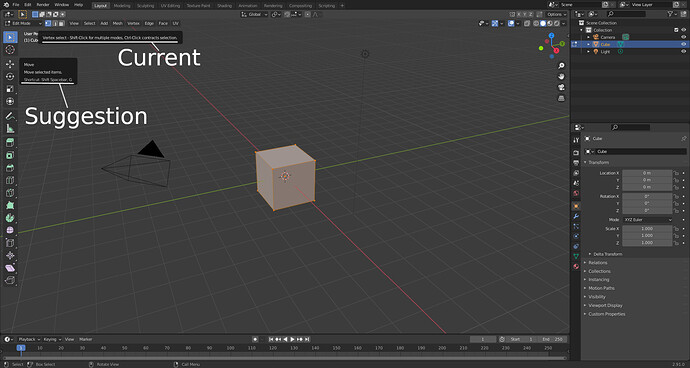690x368 pixels.
Task: Select the Extrude Region tool
Action: point(10,143)
